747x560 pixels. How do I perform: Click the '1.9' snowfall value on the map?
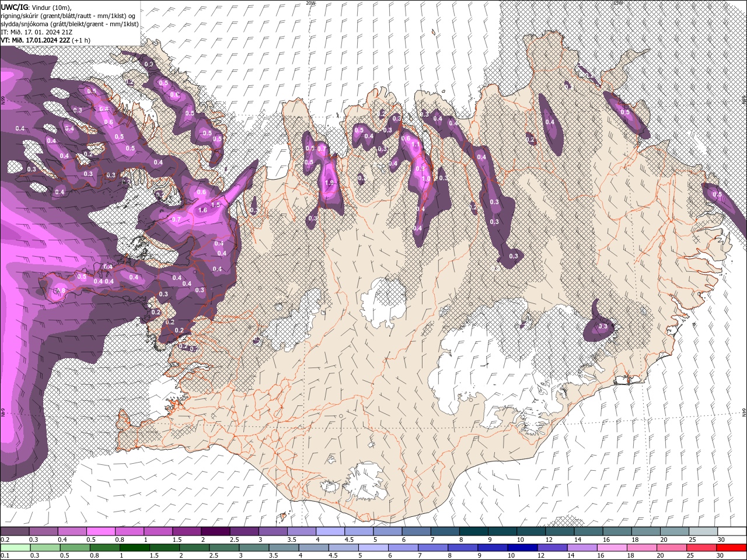[329, 183]
